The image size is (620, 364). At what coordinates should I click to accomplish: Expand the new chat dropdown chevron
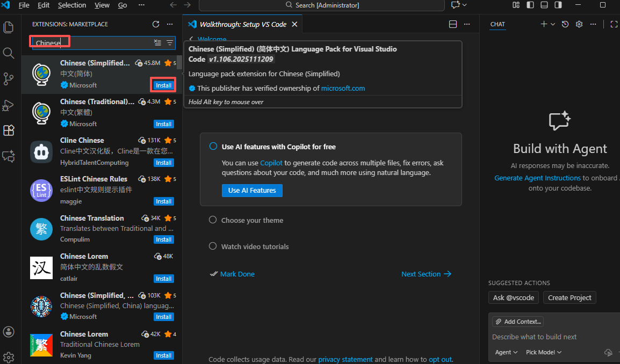click(553, 24)
